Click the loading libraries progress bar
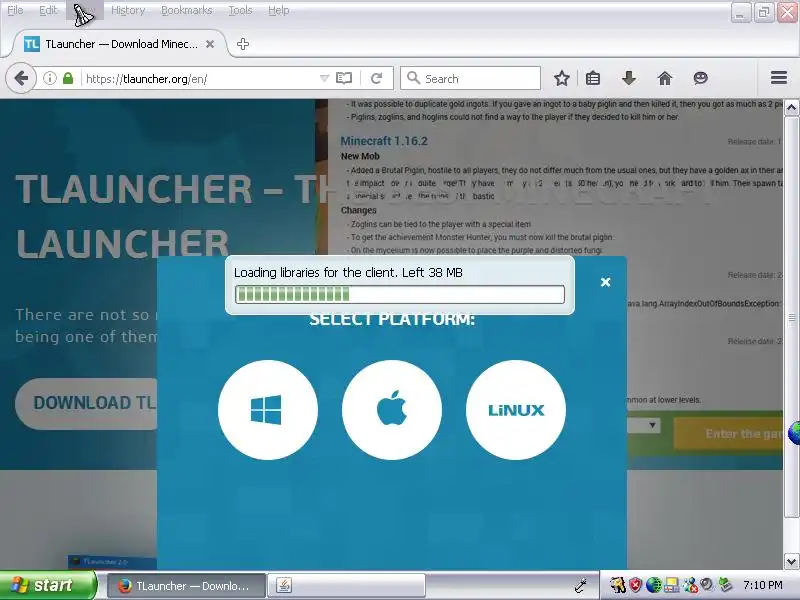Viewport: 800px width, 600px height. (399, 294)
